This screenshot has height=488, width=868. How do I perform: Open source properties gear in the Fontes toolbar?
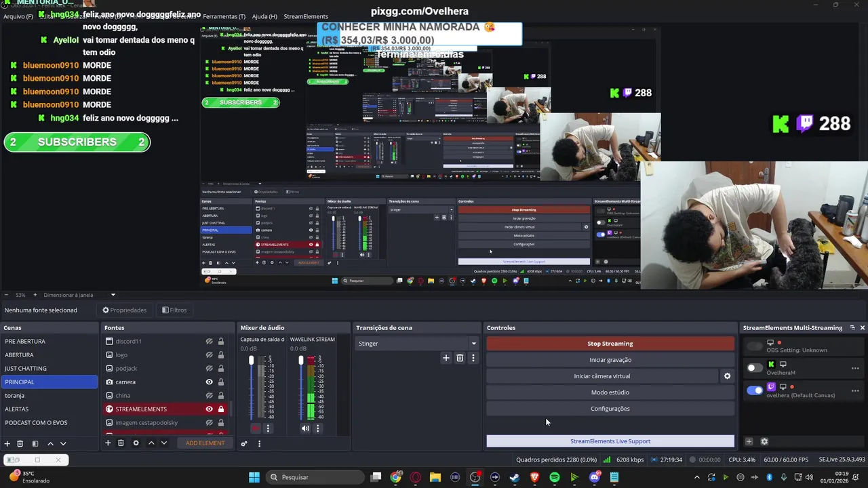coord(136,443)
